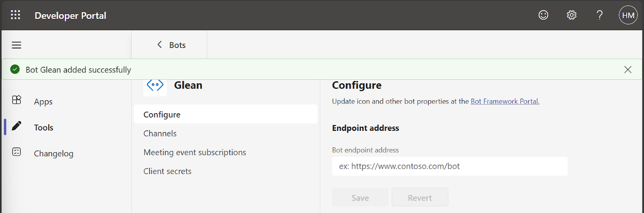Open the settings gear icon

point(572,15)
